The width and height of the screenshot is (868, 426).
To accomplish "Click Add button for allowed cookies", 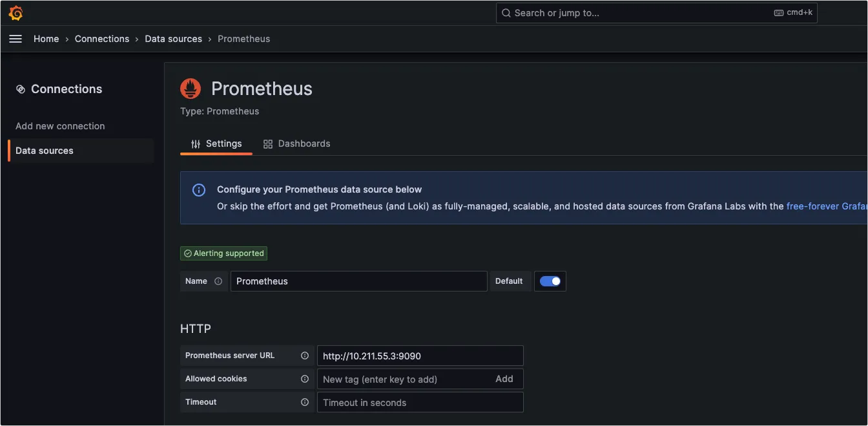I will pos(504,379).
